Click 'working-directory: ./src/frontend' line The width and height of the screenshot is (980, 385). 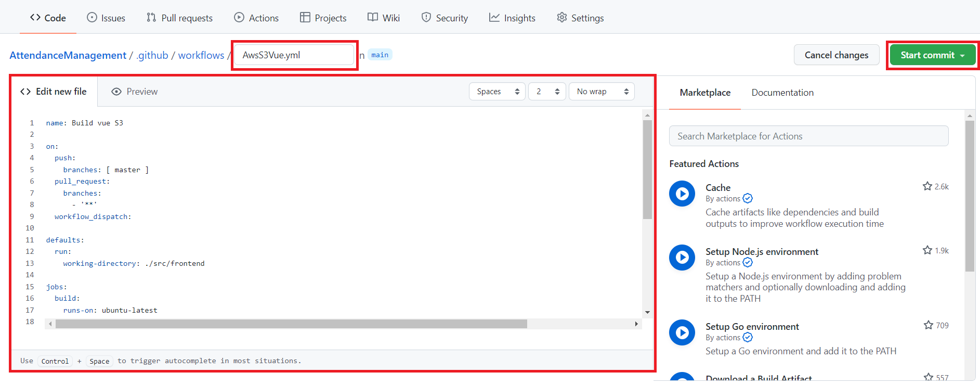(x=134, y=263)
